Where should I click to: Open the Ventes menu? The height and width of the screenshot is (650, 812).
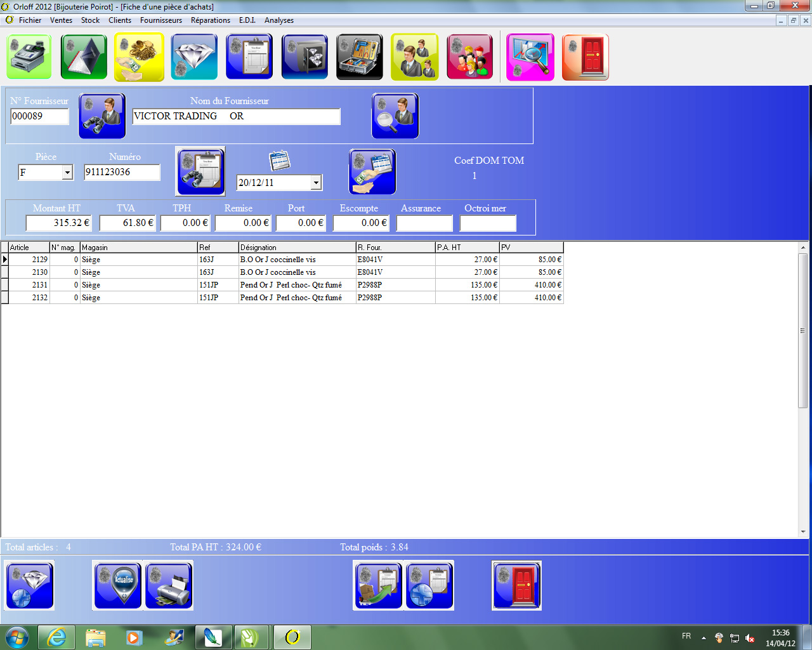pyautogui.click(x=62, y=20)
